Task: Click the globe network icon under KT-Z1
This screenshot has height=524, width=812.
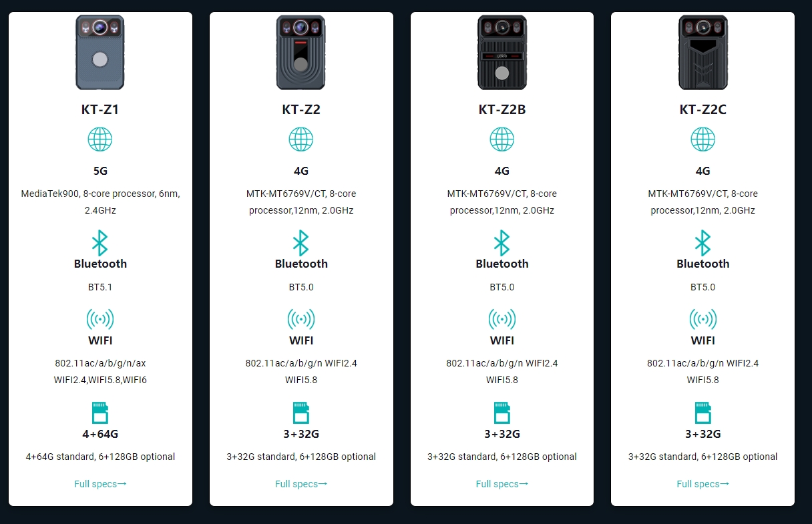Action: 100,140
